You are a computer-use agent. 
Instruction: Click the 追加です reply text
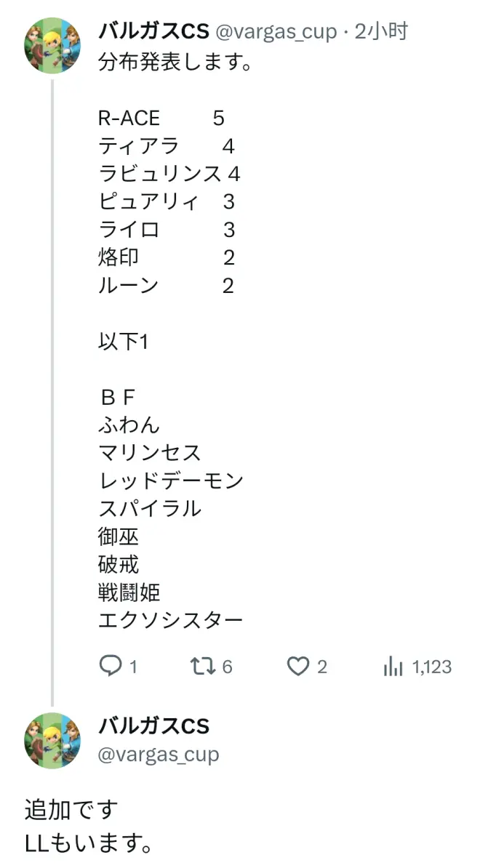coord(71,809)
